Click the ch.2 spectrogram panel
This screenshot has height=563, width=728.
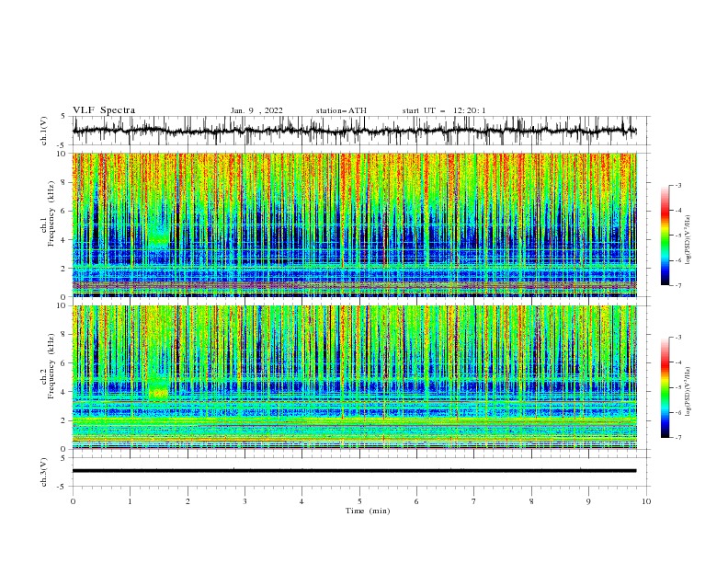[354, 377]
